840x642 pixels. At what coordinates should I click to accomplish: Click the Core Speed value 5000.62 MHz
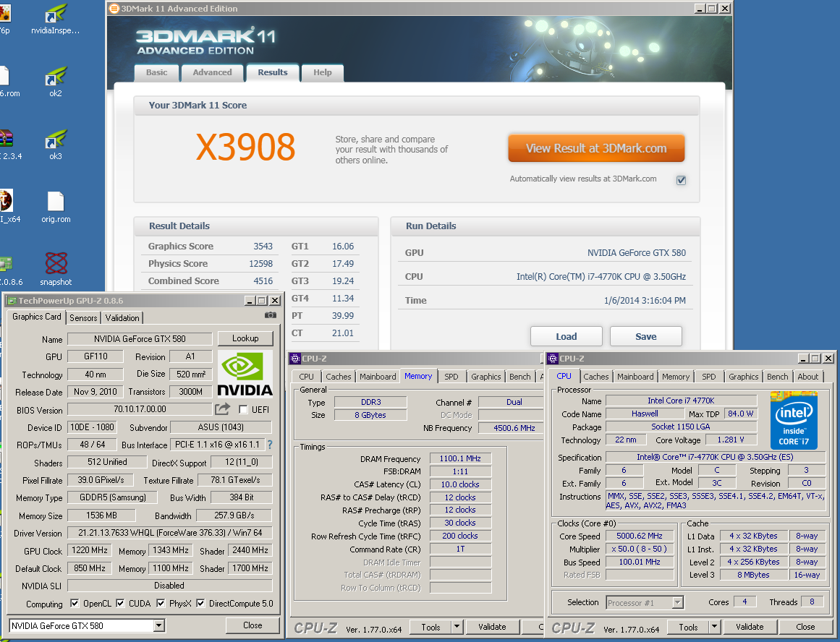640,536
